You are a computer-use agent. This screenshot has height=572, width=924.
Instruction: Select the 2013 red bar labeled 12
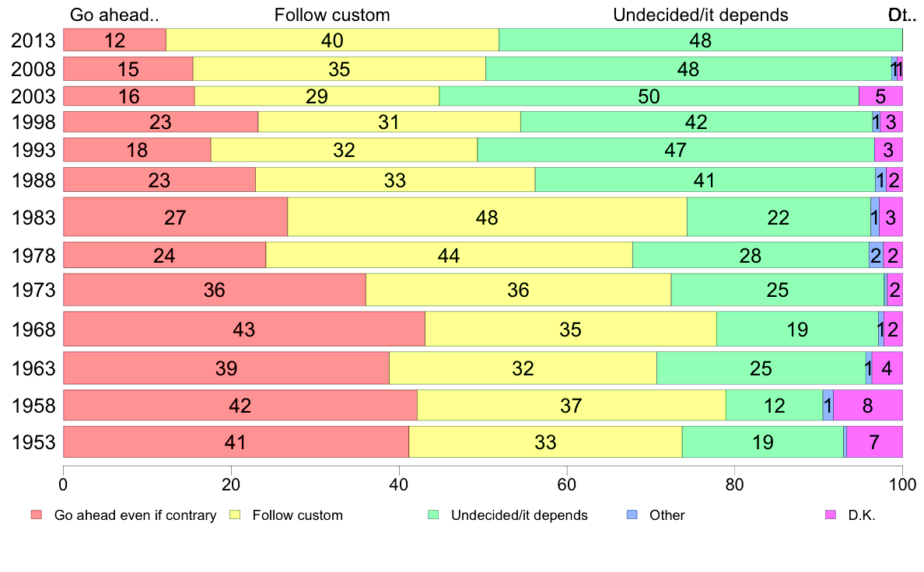point(115,40)
